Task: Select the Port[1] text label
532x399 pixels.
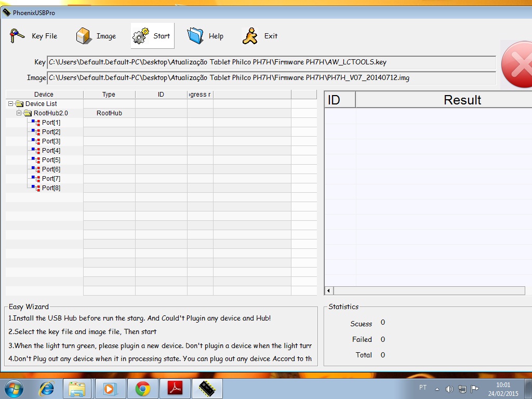Action: (51, 123)
